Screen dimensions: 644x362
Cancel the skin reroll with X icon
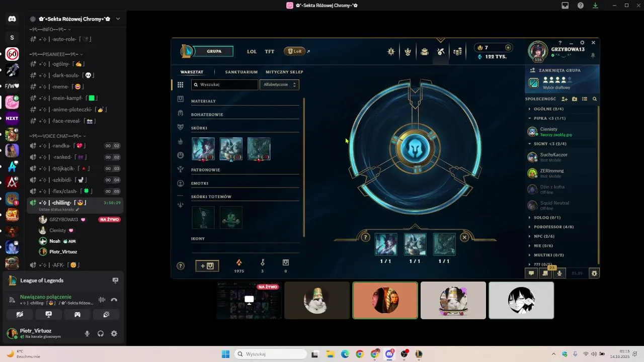click(x=464, y=237)
